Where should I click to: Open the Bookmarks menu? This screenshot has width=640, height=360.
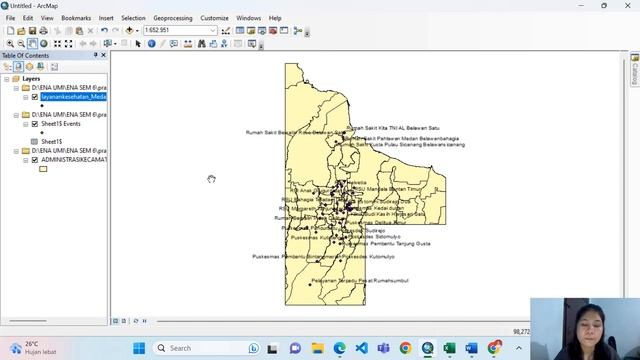pyautogui.click(x=76, y=18)
